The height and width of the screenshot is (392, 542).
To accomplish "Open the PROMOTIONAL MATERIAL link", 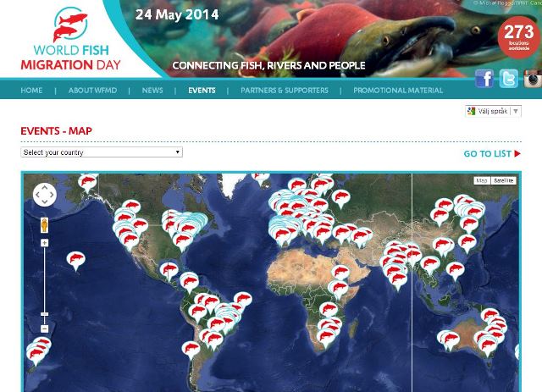I will click(398, 91).
